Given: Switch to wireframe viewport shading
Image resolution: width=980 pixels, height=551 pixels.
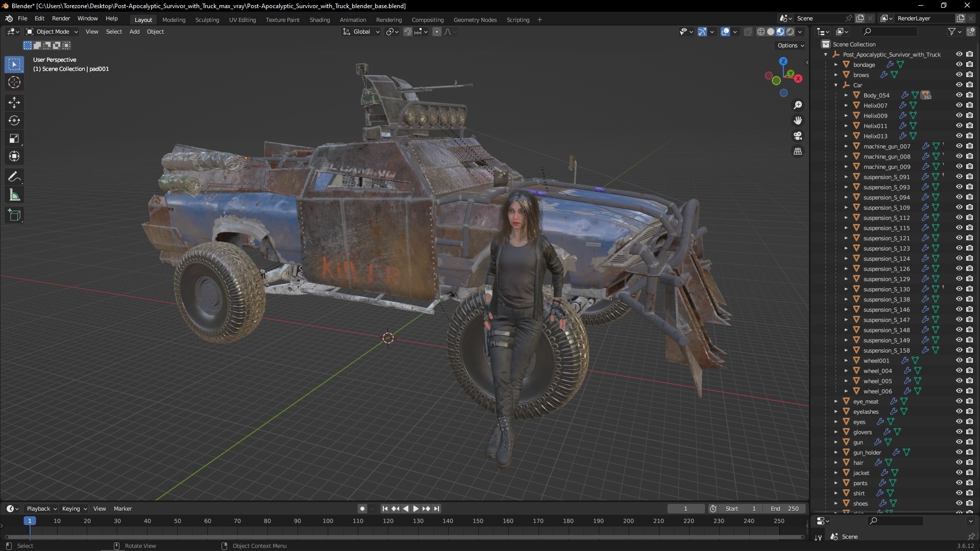Looking at the screenshot, I should pos(761,32).
